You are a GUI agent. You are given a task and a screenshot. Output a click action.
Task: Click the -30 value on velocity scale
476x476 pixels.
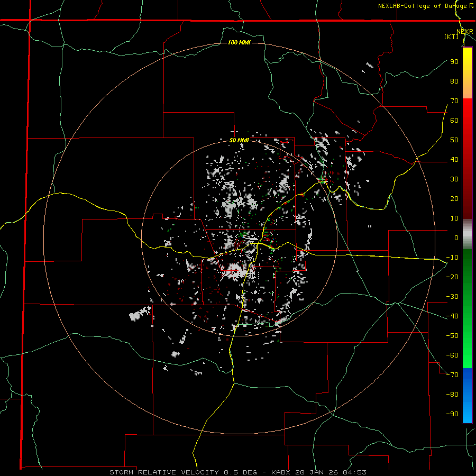452,297
